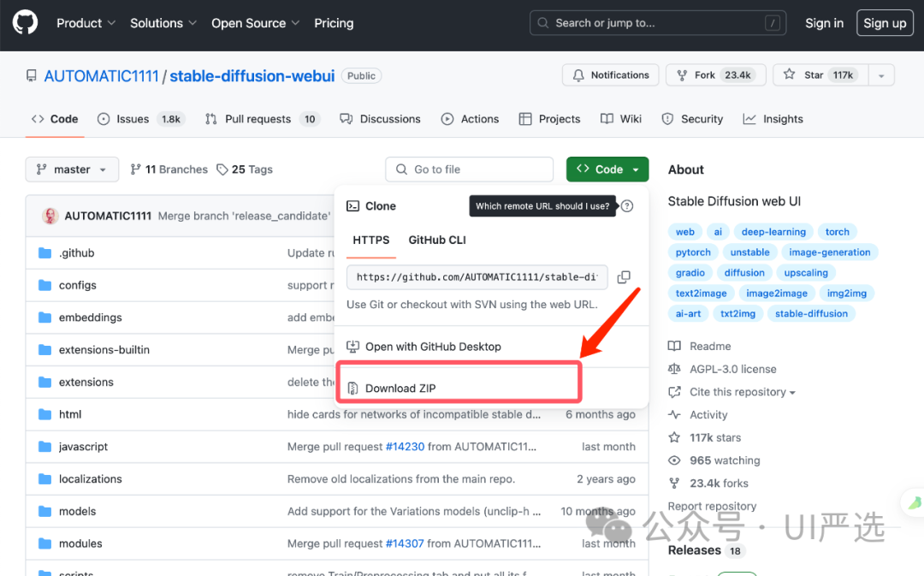Image resolution: width=924 pixels, height=576 pixels.
Task: Open the Open Source dropdown
Action: tap(256, 23)
